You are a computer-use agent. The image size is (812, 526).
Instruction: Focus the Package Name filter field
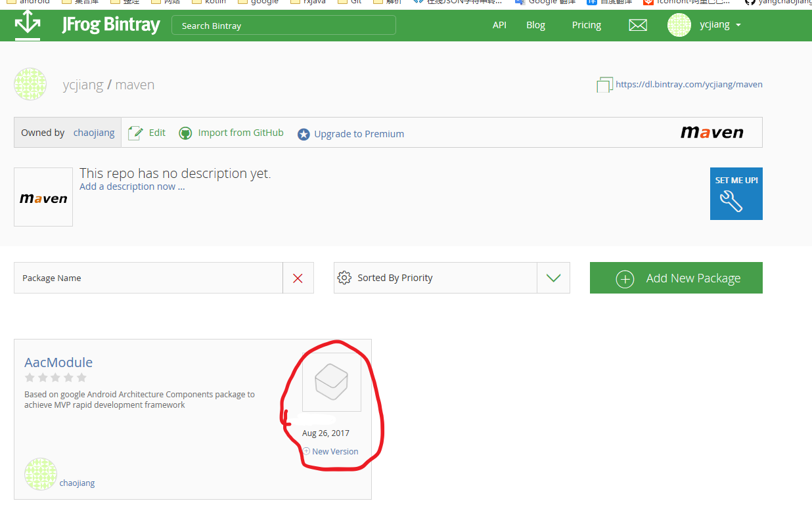pyautogui.click(x=148, y=278)
